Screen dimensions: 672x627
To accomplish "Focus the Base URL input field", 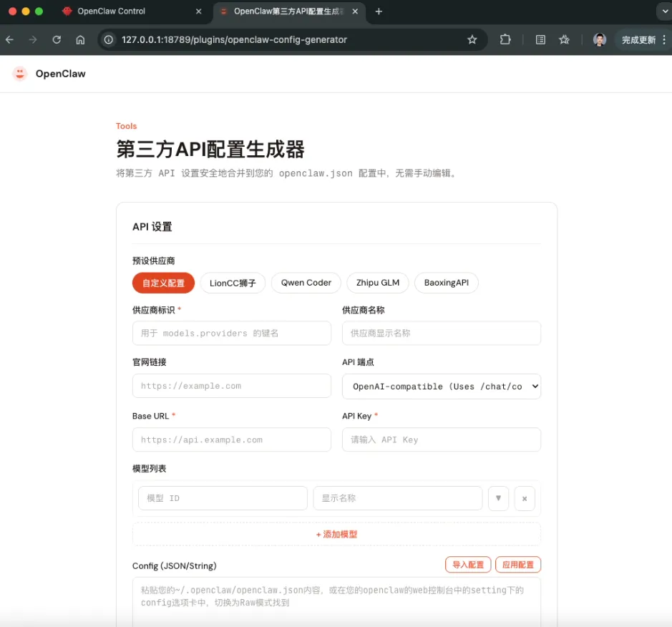I will click(x=231, y=439).
